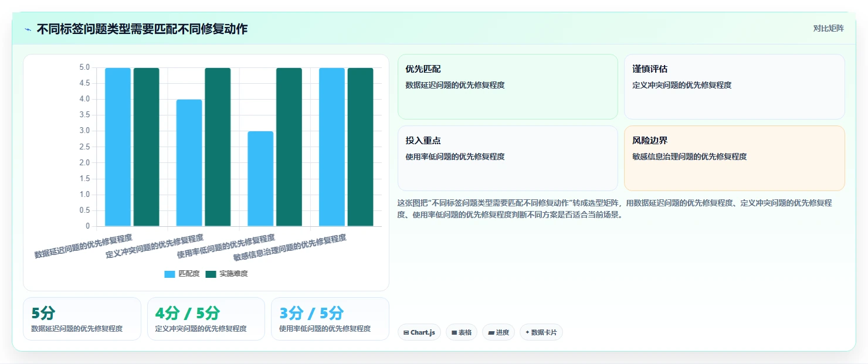Select the 4分 / 5分 score card
The image size is (868, 364).
coord(206,319)
